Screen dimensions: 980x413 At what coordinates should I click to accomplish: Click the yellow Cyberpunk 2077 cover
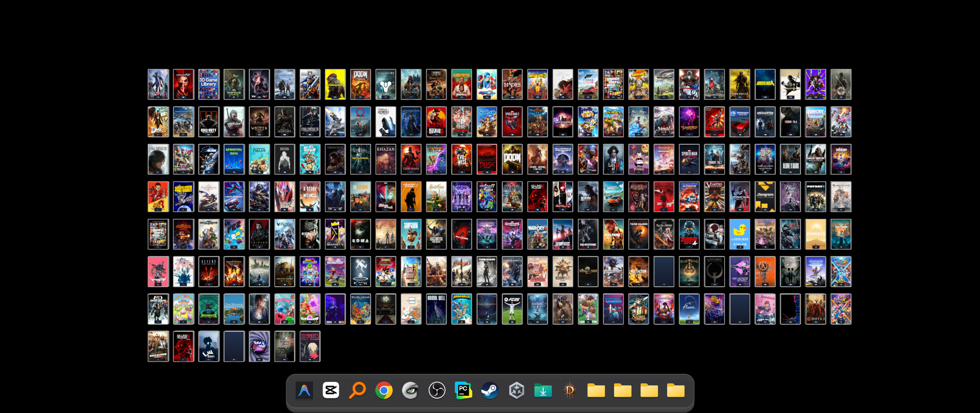pyautogui.click(x=335, y=84)
